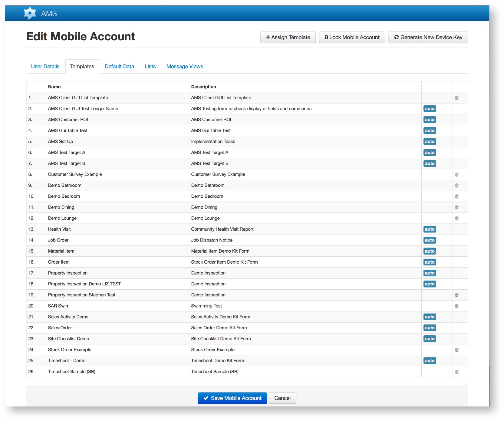Click trash icon for SAR Swim row
Viewport: 504px width, 421px height.
tap(456, 306)
